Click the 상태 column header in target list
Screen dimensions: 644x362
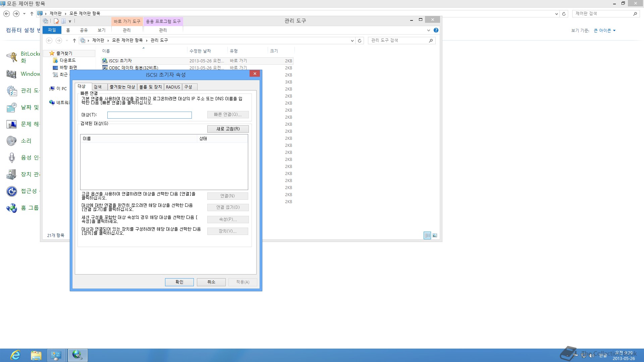[x=222, y=138]
